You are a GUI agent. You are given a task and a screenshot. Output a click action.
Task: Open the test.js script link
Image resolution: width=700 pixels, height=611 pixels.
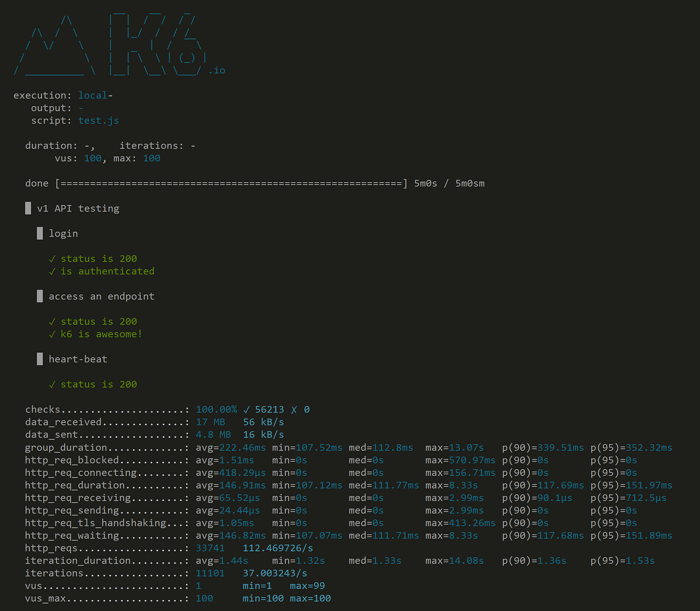[x=98, y=120]
